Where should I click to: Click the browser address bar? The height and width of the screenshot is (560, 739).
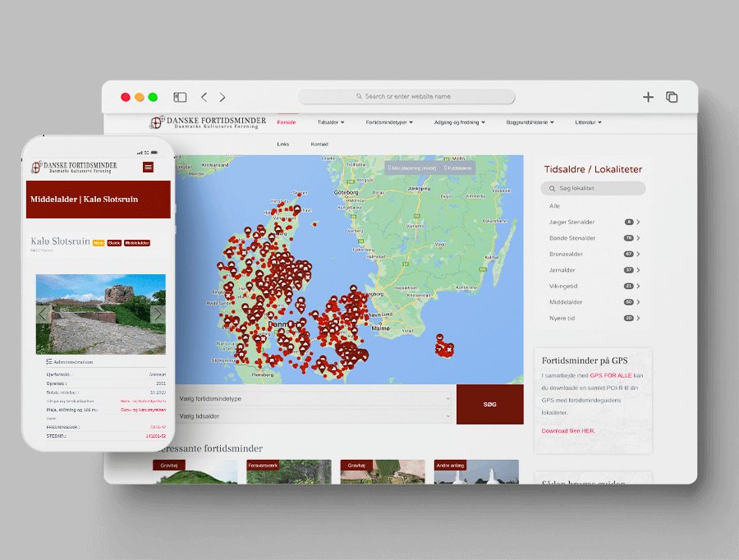pyautogui.click(x=407, y=97)
